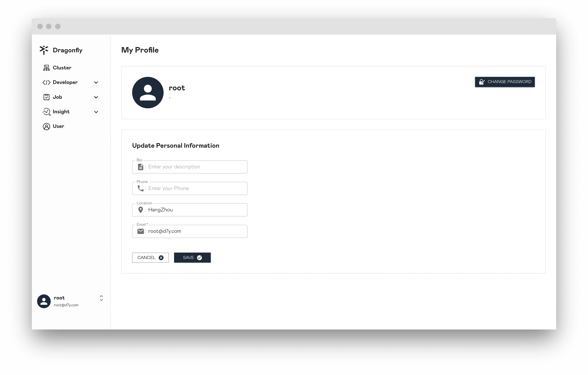Click the Dragonfly logo icon

[x=44, y=50]
